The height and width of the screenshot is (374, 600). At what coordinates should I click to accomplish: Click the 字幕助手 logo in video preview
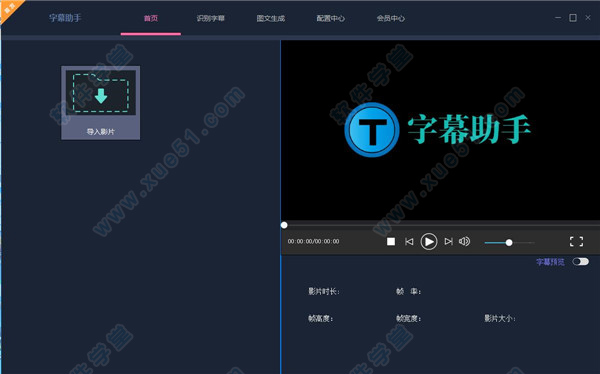[x=437, y=130]
